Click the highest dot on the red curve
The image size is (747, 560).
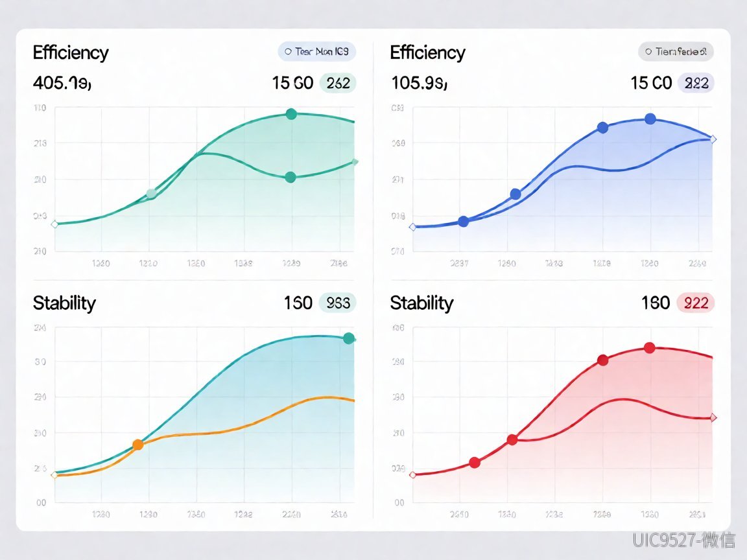649,348
